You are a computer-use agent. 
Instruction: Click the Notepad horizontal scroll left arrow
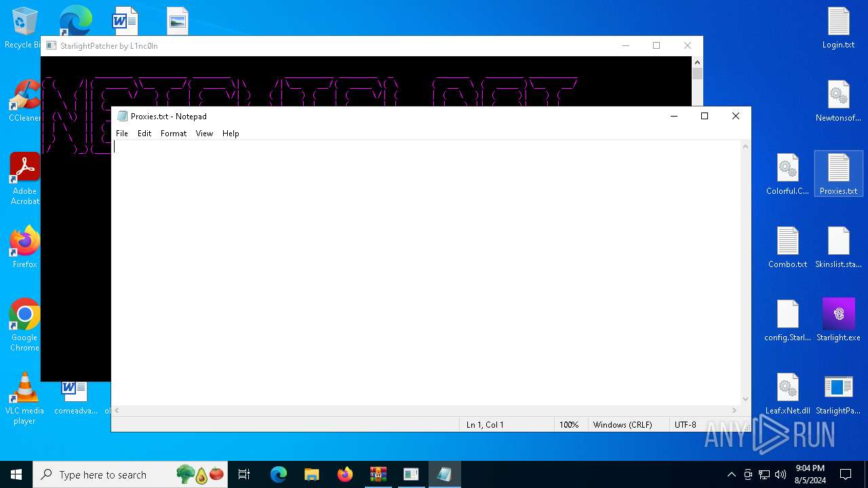(117, 410)
